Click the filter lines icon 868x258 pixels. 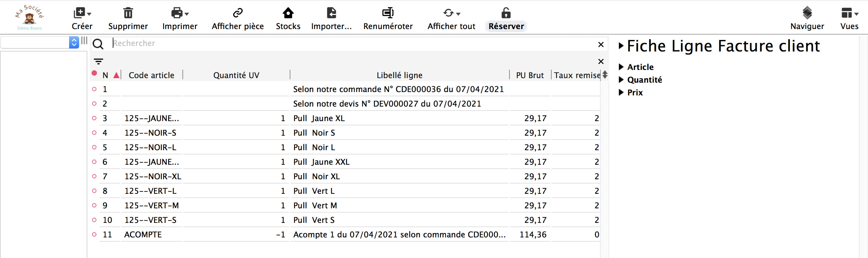(x=98, y=61)
